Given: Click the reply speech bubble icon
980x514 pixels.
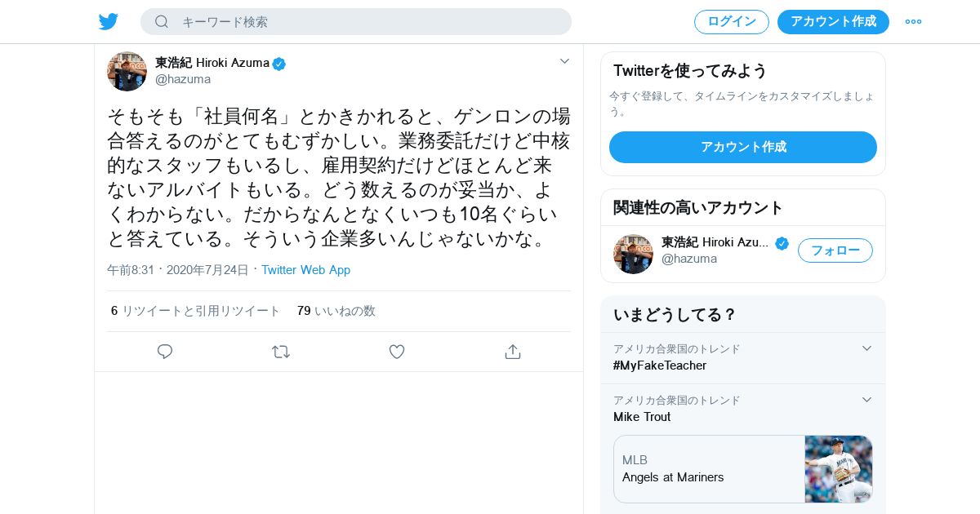Looking at the screenshot, I should (165, 352).
